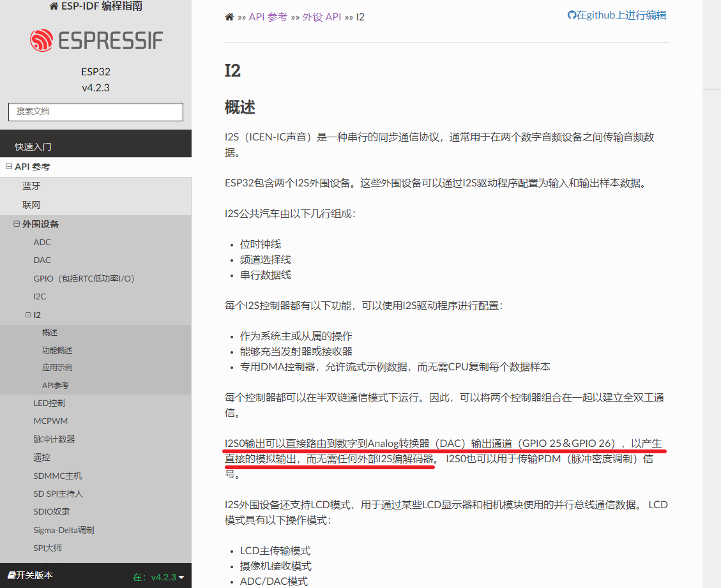Open the SDIO奴隶 sidebar entry
This screenshot has height=588, width=721.
(52, 511)
